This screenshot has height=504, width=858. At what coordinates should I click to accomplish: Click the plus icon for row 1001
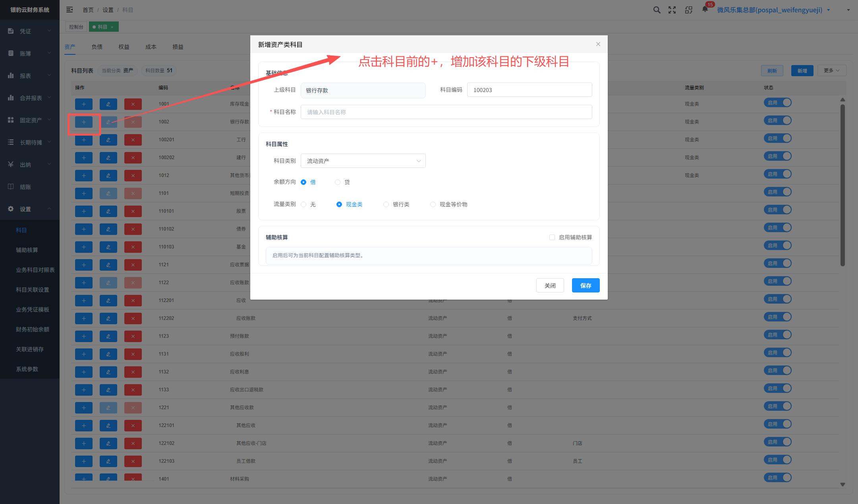(84, 104)
